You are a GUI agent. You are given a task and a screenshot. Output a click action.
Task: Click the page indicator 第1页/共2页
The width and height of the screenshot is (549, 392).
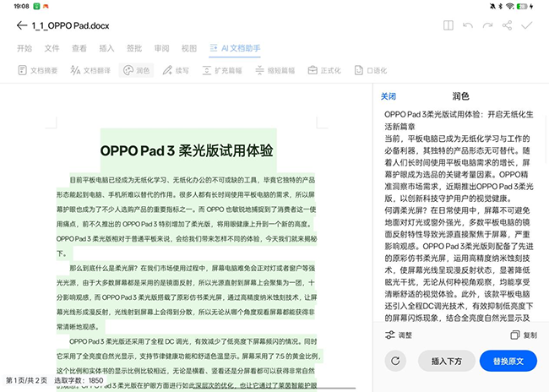coord(26,380)
